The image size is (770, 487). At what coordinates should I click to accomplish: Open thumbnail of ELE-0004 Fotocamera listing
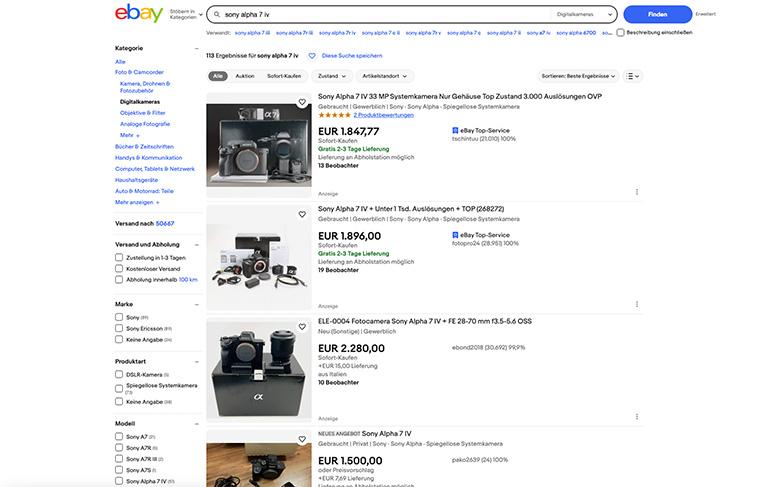click(x=259, y=370)
